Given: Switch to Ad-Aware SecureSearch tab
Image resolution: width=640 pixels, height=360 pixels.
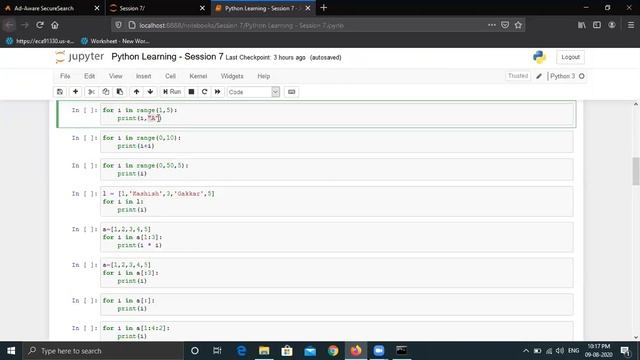Looking at the screenshot, I should tap(51, 8).
